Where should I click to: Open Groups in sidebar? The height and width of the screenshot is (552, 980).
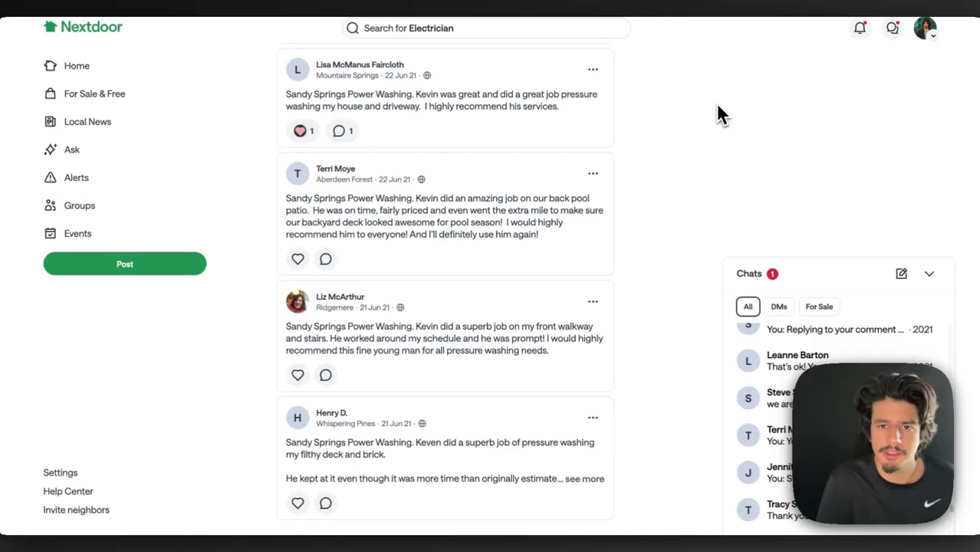click(x=79, y=205)
